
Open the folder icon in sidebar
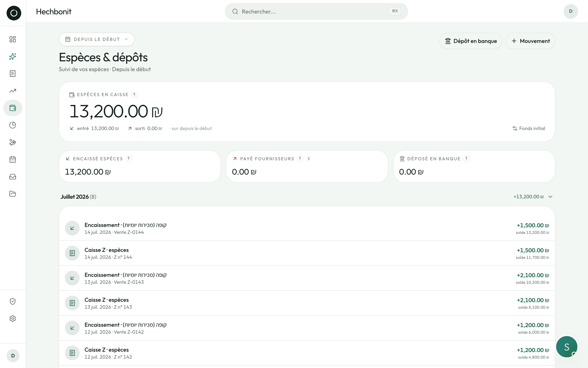[13, 194]
